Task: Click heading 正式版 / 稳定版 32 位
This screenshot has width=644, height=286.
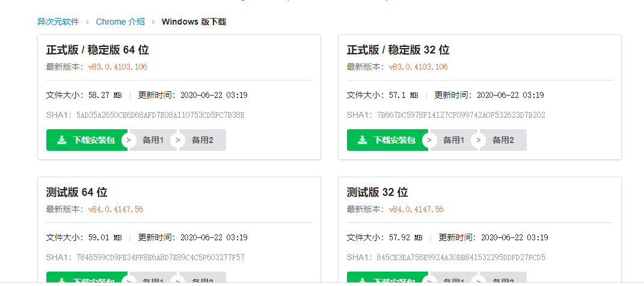Action: 398,50
